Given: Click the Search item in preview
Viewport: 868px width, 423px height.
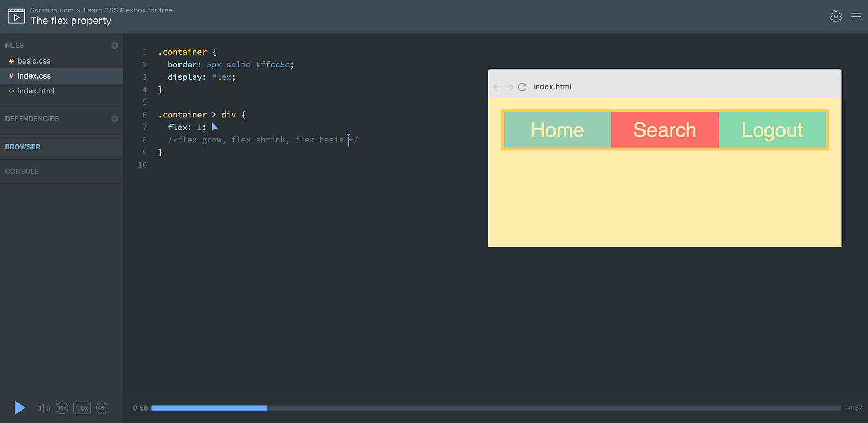Looking at the screenshot, I should click(665, 130).
